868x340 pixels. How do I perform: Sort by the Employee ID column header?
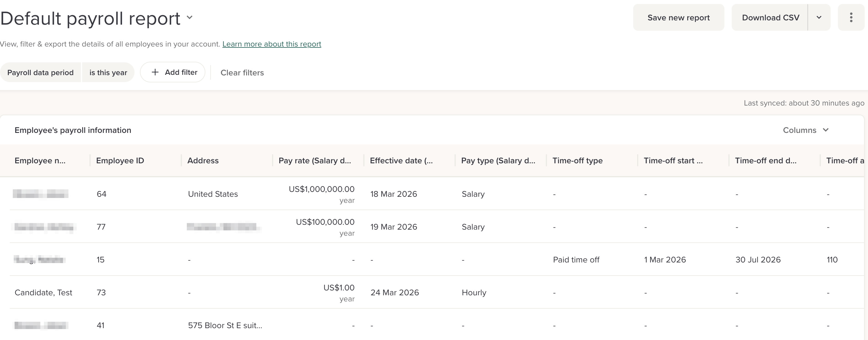[120, 161]
